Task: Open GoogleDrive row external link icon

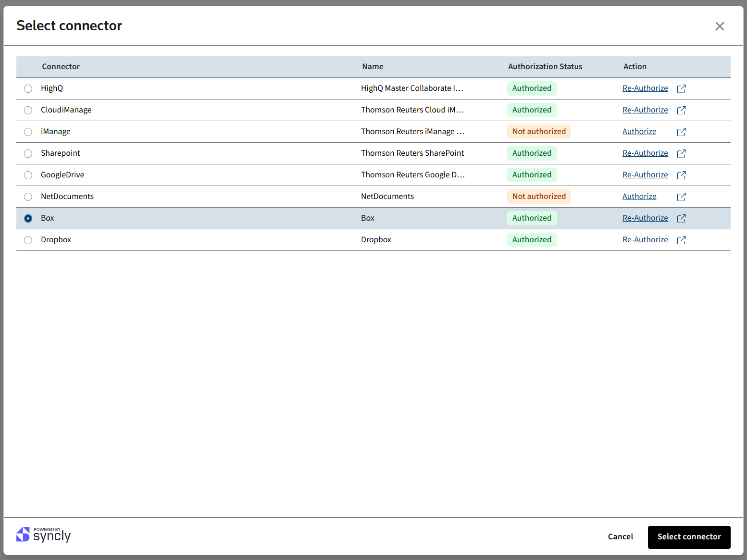Action: point(681,175)
